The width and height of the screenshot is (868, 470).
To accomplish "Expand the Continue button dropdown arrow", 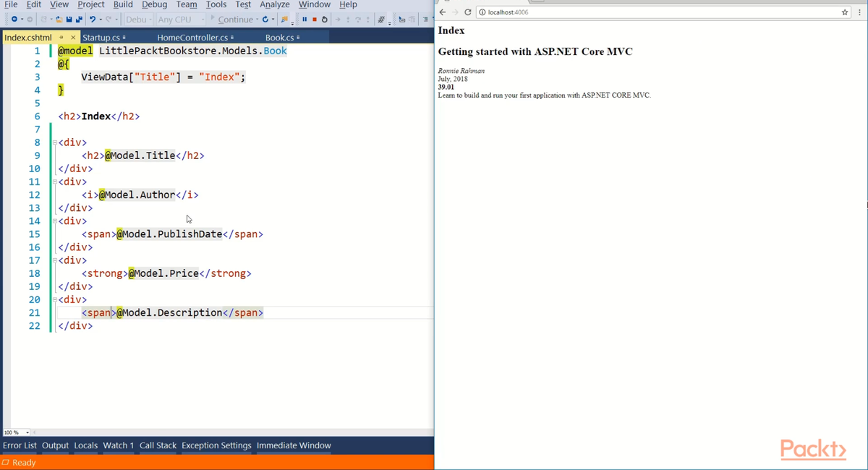I will tap(257, 20).
